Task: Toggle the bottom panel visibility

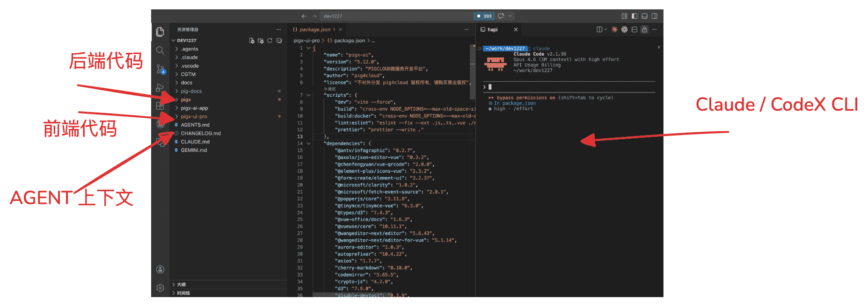Action: [644, 16]
